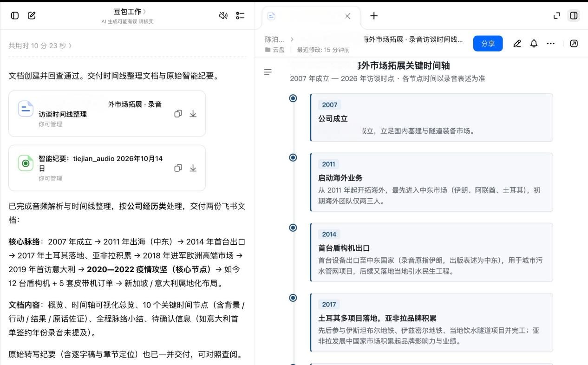Click the 2017 year tag

click(329, 304)
